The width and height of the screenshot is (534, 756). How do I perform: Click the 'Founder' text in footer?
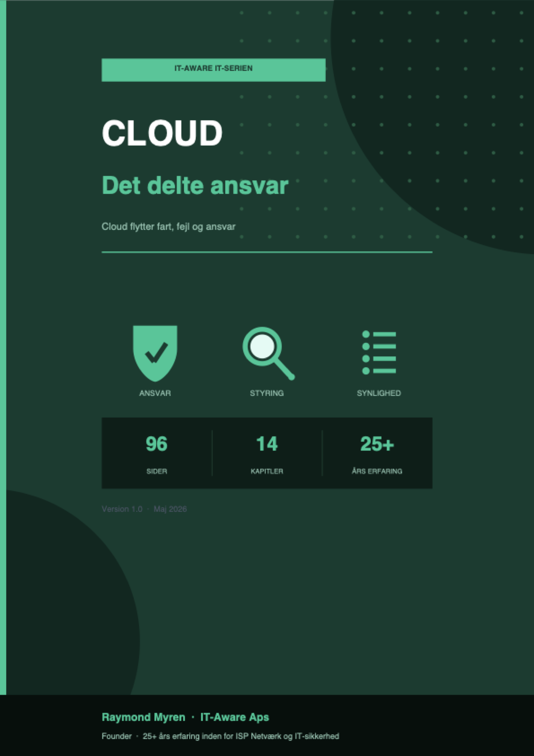click(117, 736)
